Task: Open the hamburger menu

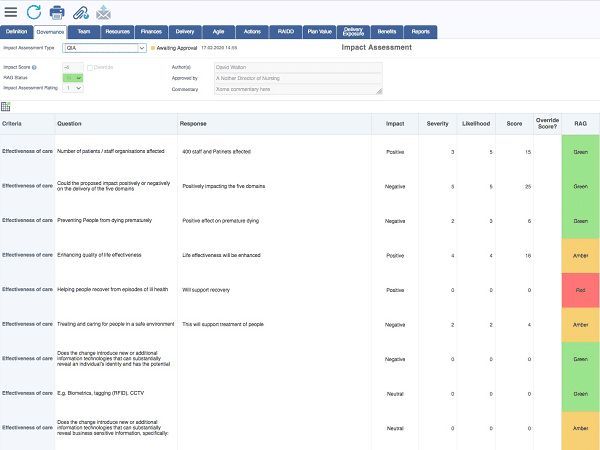Action: tap(11, 12)
